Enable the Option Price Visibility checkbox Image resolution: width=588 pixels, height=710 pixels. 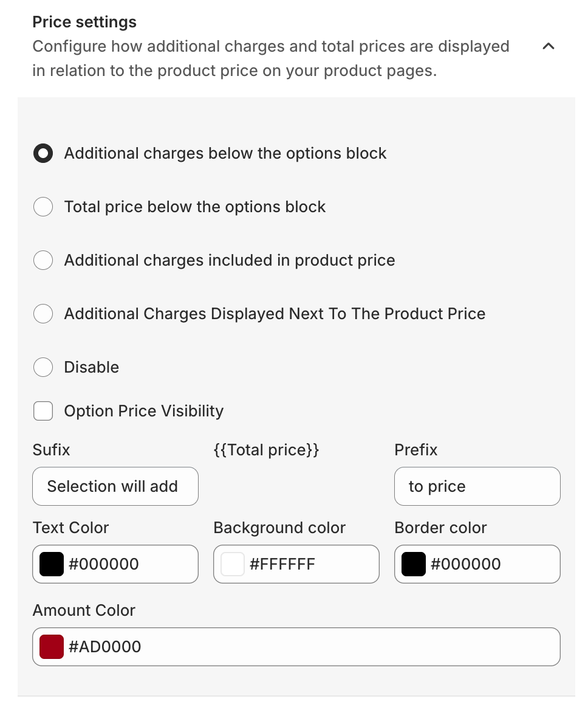click(x=43, y=412)
